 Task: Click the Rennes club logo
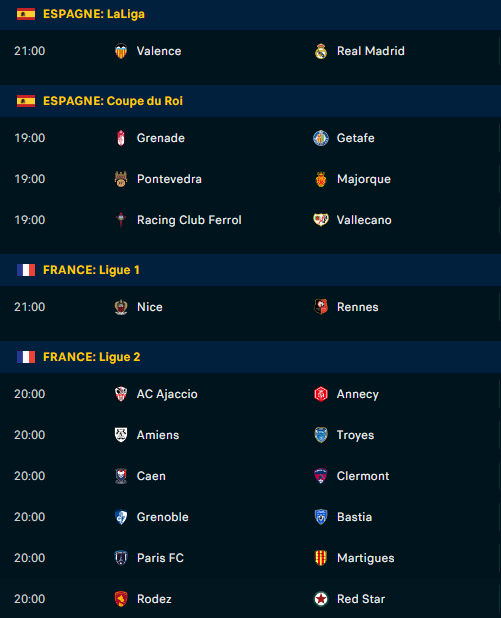(321, 307)
